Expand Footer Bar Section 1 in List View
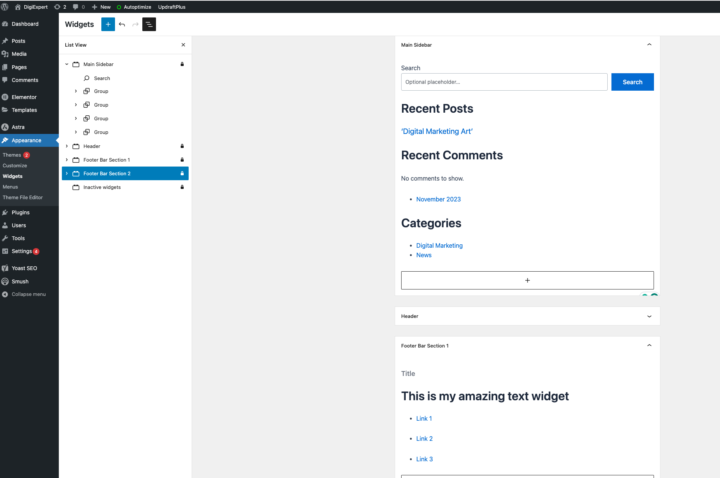The height and width of the screenshot is (478, 720). (x=66, y=160)
